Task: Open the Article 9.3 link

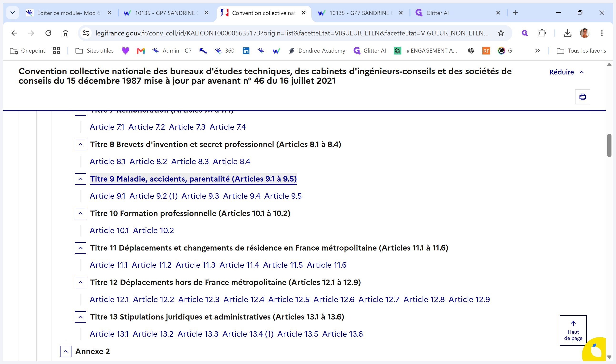Action: point(200,196)
